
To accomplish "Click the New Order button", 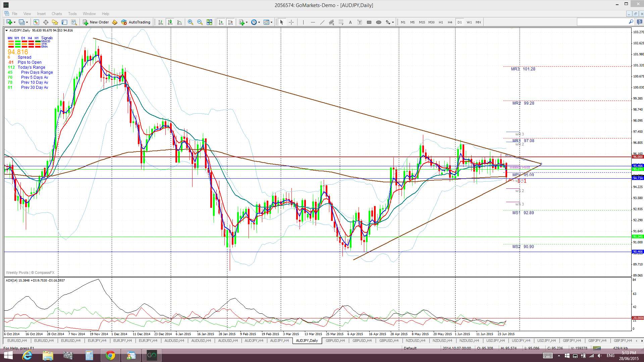I will [x=96, y=22].
